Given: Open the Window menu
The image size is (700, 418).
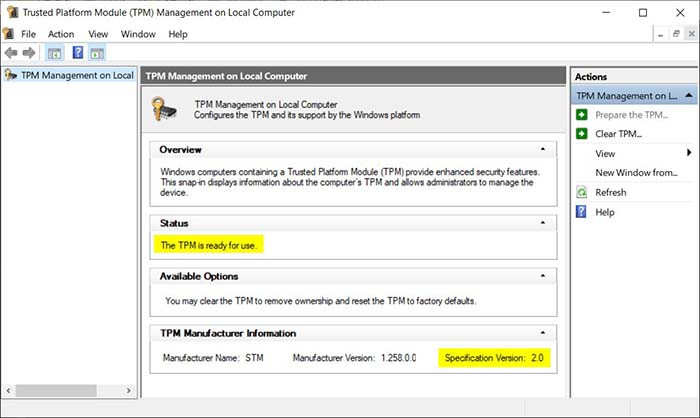Looking at the screenshot, I should coord(138,34).
